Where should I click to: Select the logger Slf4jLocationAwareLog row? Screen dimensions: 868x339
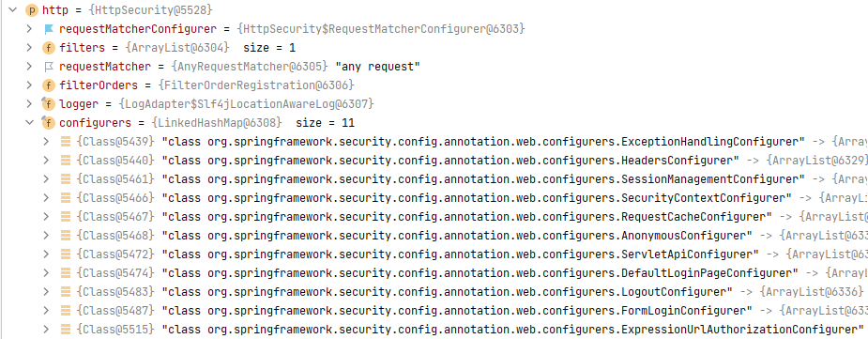[434, 103]
